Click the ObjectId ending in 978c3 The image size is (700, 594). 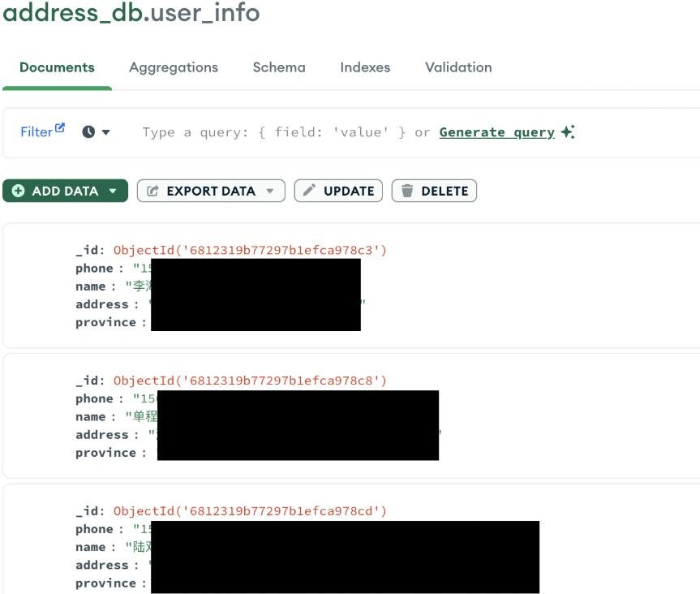pyautogui.click(x=250, y=250)
